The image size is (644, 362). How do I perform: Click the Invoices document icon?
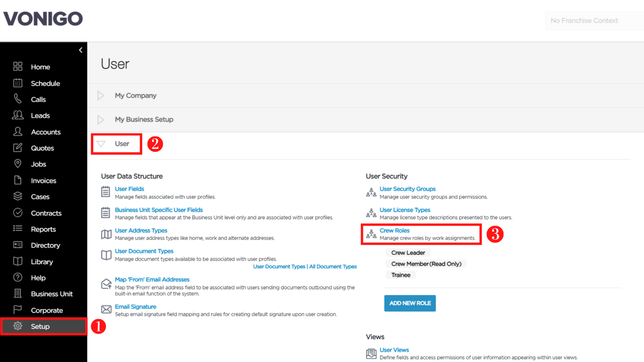(x=17, y=181)
